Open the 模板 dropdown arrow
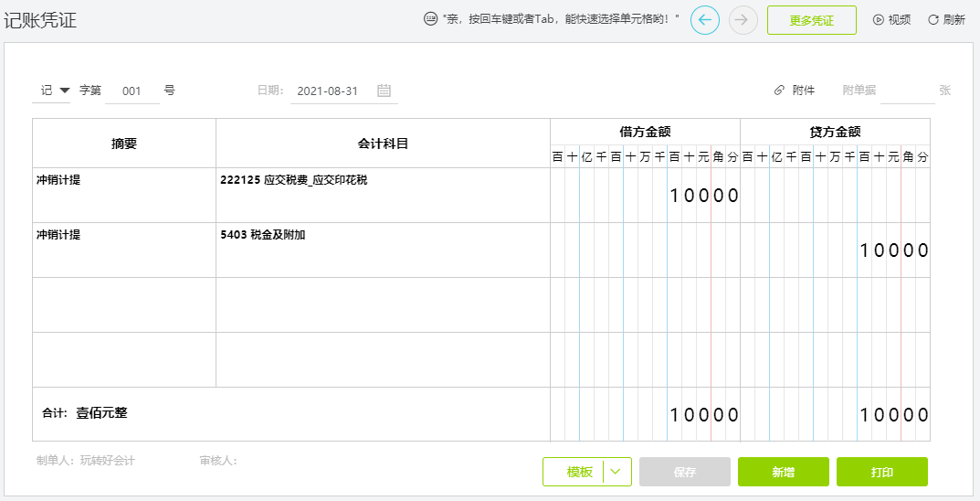 (x=616, y=472)
